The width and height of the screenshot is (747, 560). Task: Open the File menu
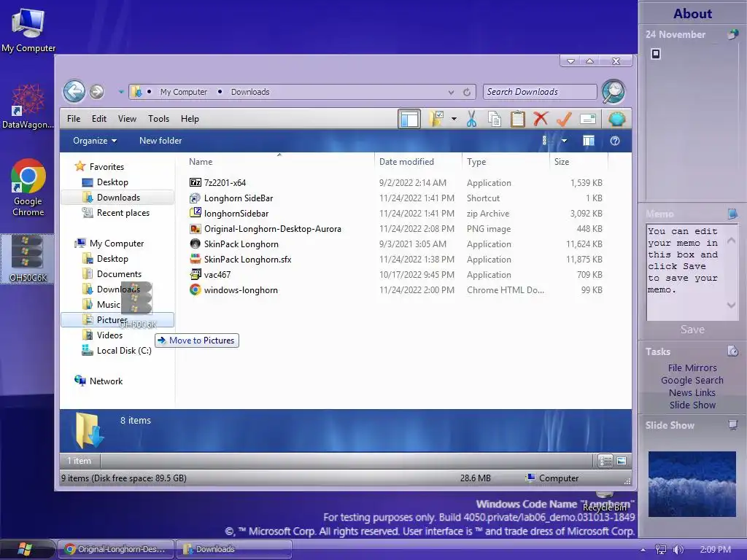coord(74,119)
